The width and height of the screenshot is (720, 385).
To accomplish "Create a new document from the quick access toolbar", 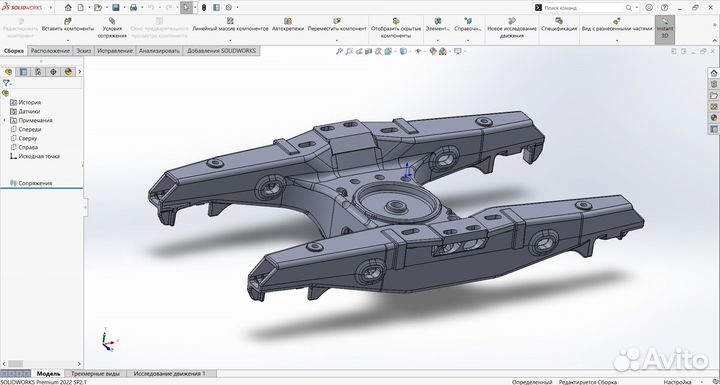I will [80, 7].
